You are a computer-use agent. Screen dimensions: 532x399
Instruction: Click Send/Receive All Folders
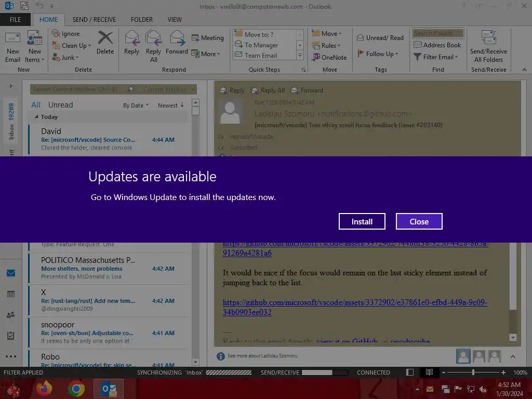coord(488,46)
